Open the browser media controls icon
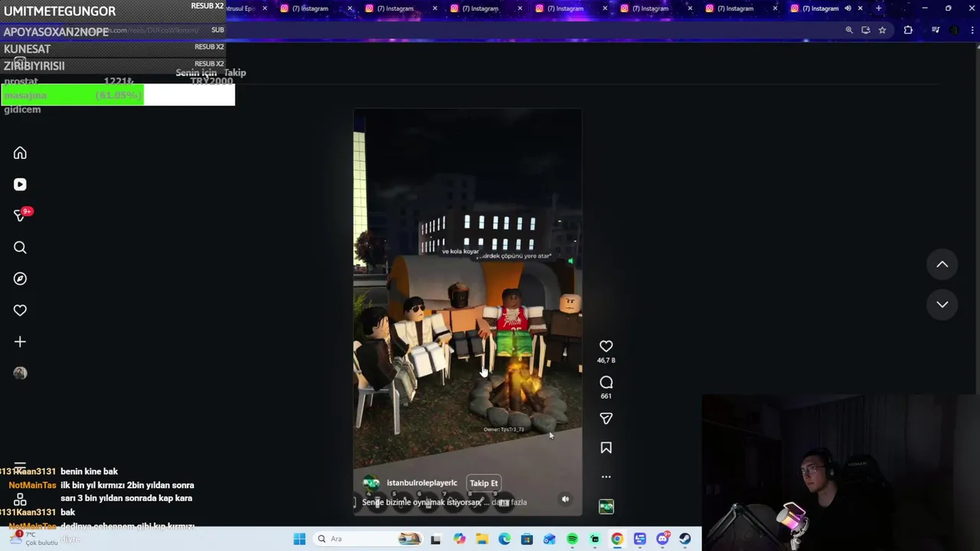 tap(936, 30)
